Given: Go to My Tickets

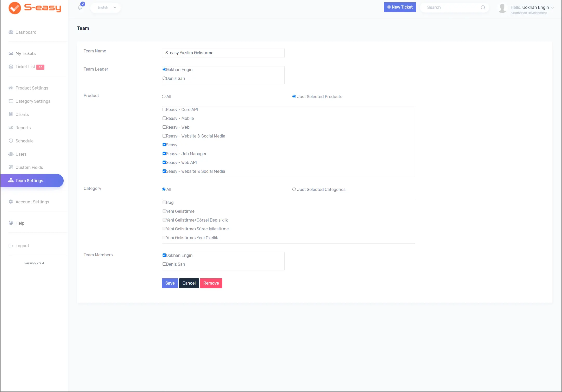Looking at the screenshot, I should [25, 53].
